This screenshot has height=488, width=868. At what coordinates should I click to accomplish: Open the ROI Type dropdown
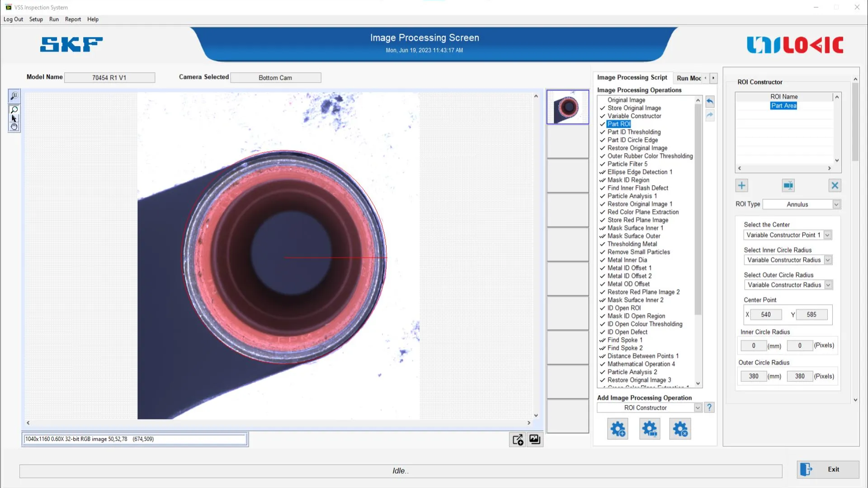tap(836, 204)
